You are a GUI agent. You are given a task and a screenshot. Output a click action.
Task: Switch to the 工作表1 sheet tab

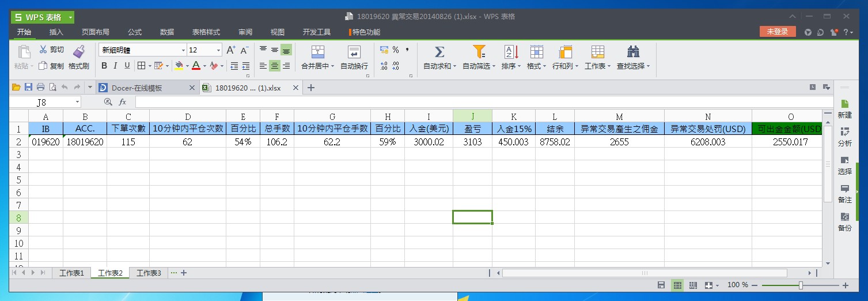point(71,273)
